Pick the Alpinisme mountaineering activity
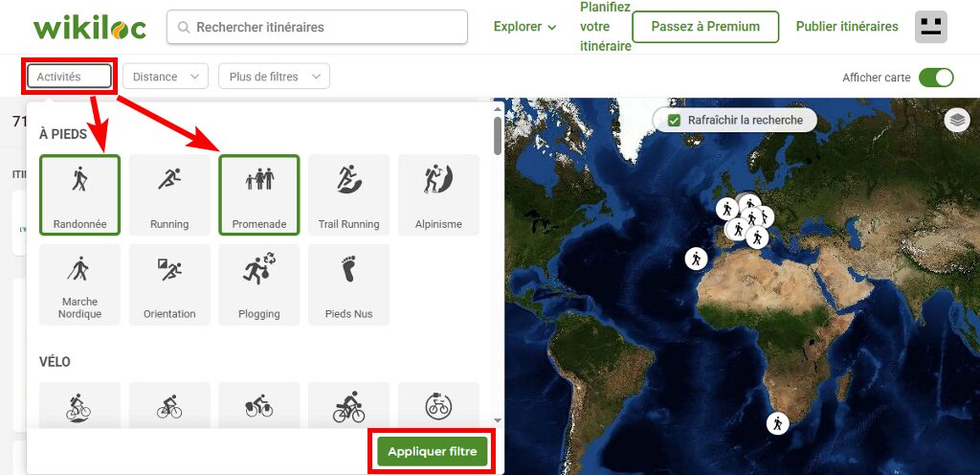980x475 pixels. click(x=438, y=195)
